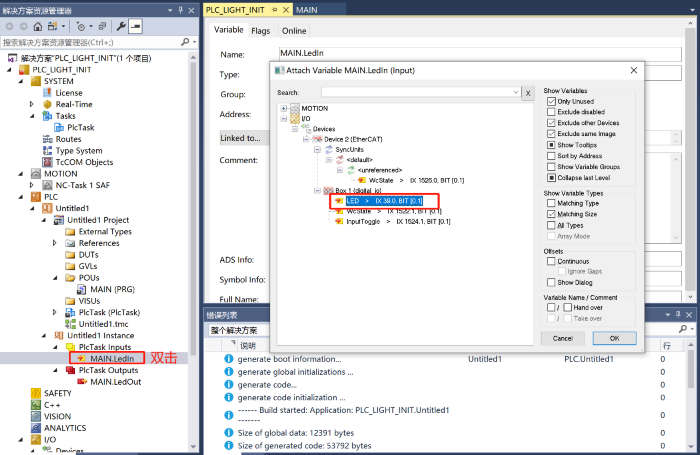Click the properties wrench icon in toolbar
The image size is (700, 455).
point(119,25)
